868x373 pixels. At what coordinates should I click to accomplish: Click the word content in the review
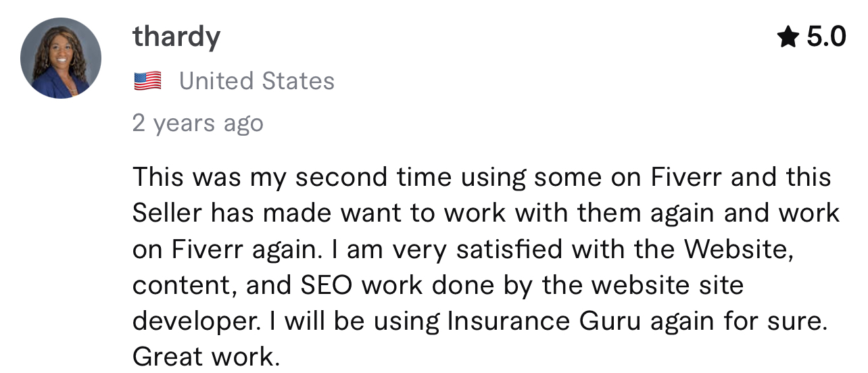(x=185, y=286)
